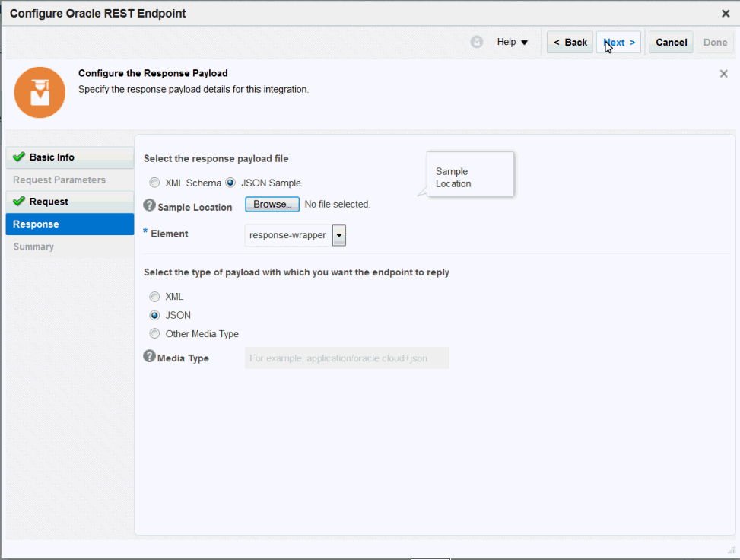This screenshot has width=740, height=560.
Task: Open the Element dropdown arrow
Action: [339, 235]
